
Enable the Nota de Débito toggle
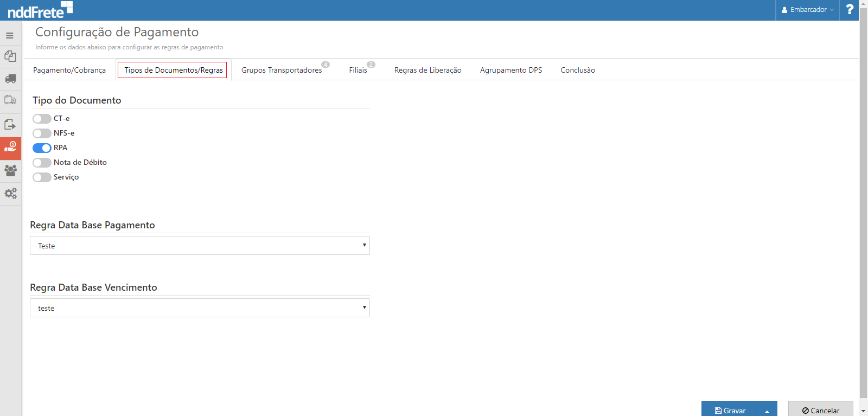(x=42, y=163)
